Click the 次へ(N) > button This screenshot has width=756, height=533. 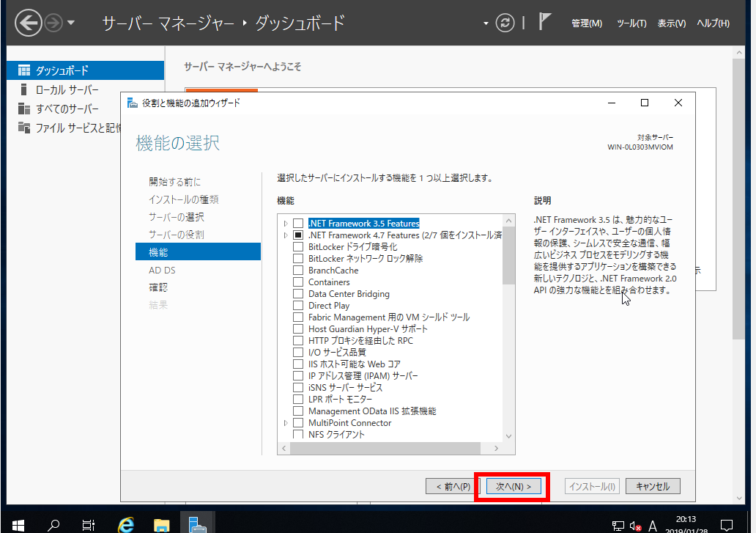514,486
